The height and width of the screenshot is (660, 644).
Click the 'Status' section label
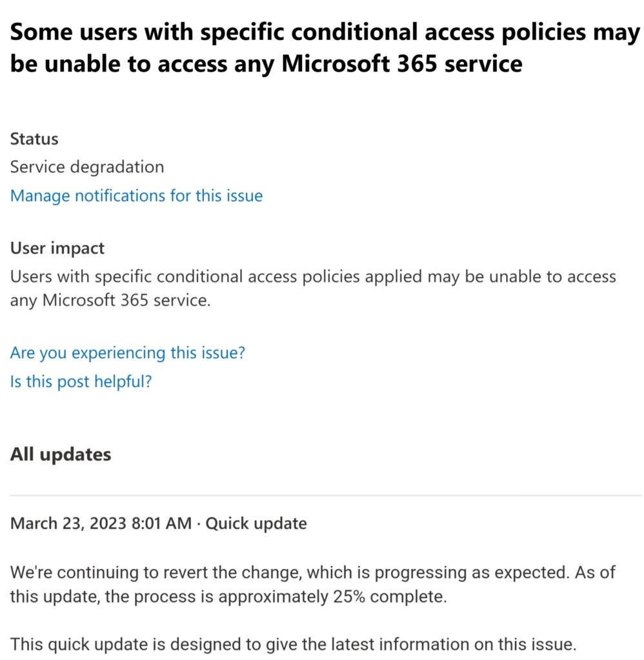tap(34, 139)
